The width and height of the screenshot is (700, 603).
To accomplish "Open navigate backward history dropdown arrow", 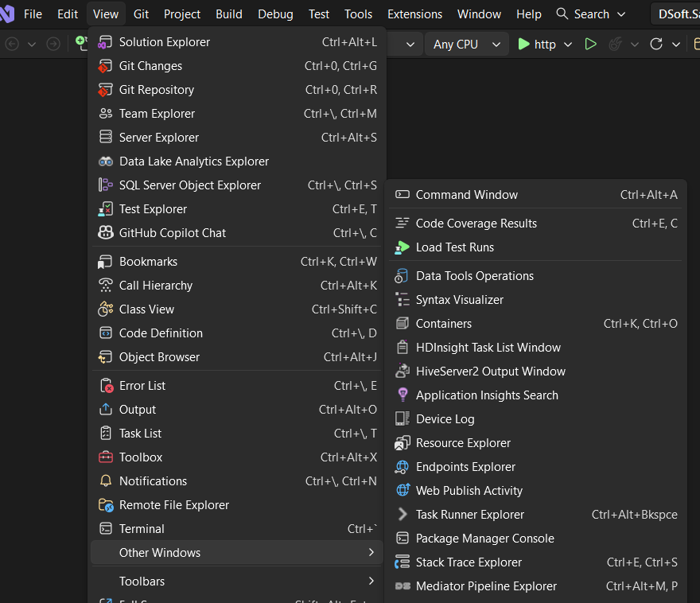I will [x=32, y=45].
